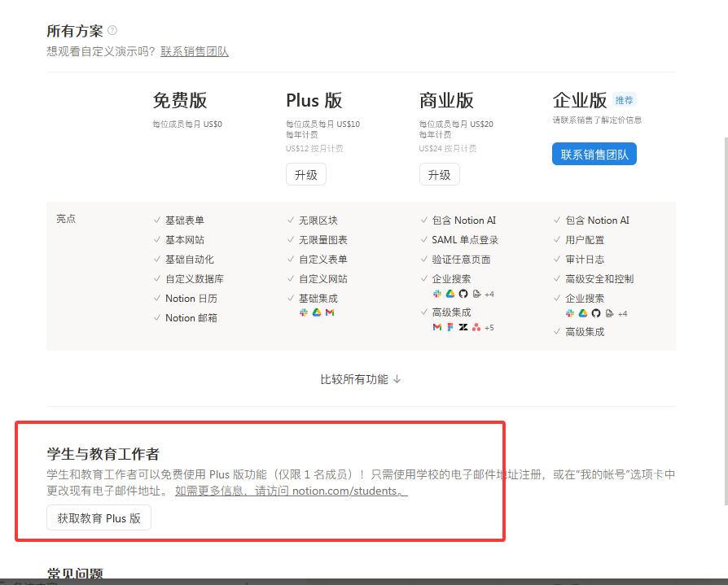The height and width of the screenshot is (585, 728).
Task: Click the Slack icon under 基础集成
Action: 304,312
